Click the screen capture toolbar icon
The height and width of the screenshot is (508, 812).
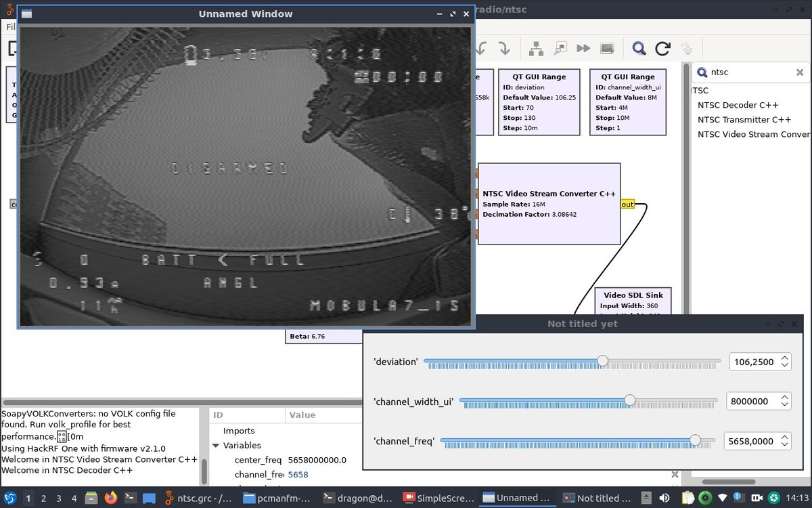tap(607, 48)
